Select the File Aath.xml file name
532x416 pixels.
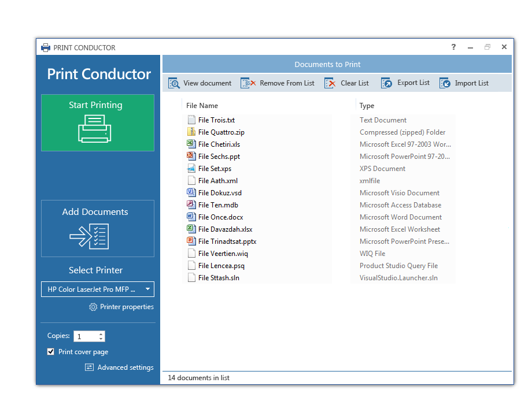click(218, 181)
